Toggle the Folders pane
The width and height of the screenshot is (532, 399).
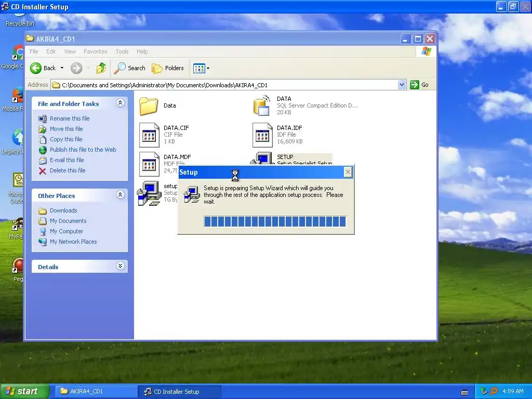click(168, 68)
